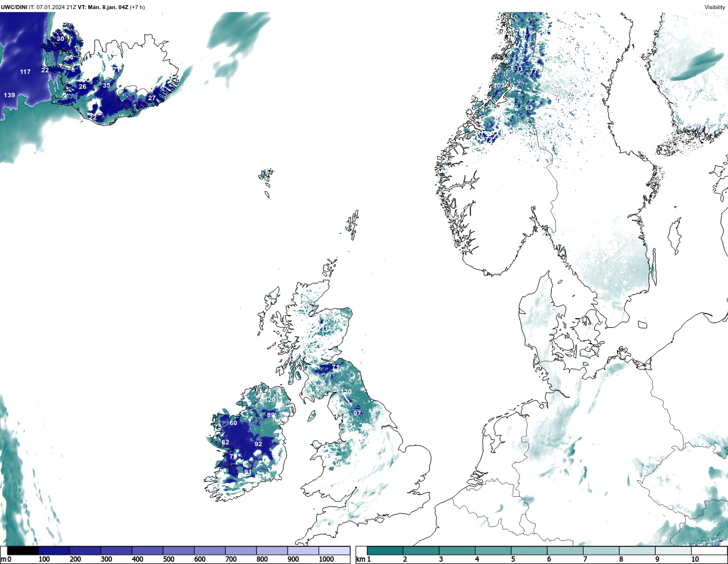728x564 pixels.
Task: Click the 1000 tick label on metre legend
Action: (x=326, y=559)
